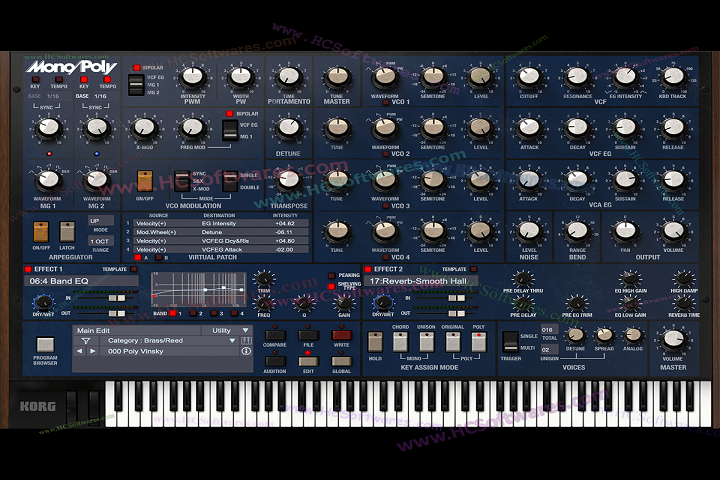Click the VCO 4 Tune knob
This screenshot has height=480, width=720.
[x=337, y=232]
